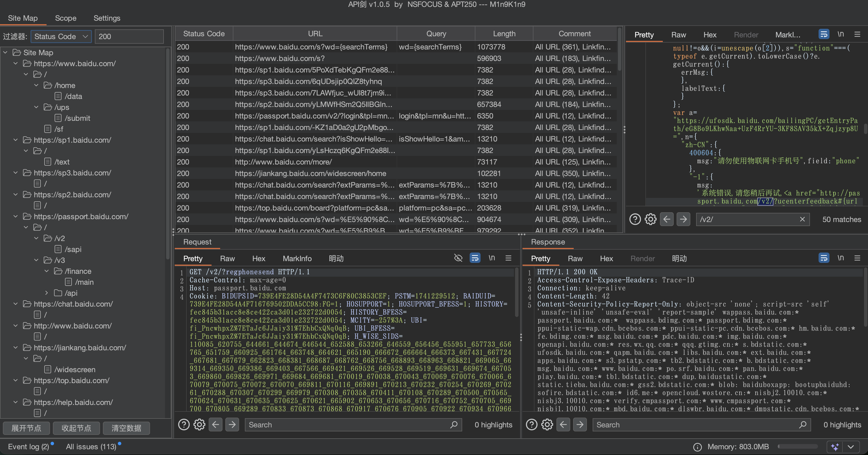Click the memory info icon in status bar
Viewport: 868px width, 455px height.
tap(697, 447)
